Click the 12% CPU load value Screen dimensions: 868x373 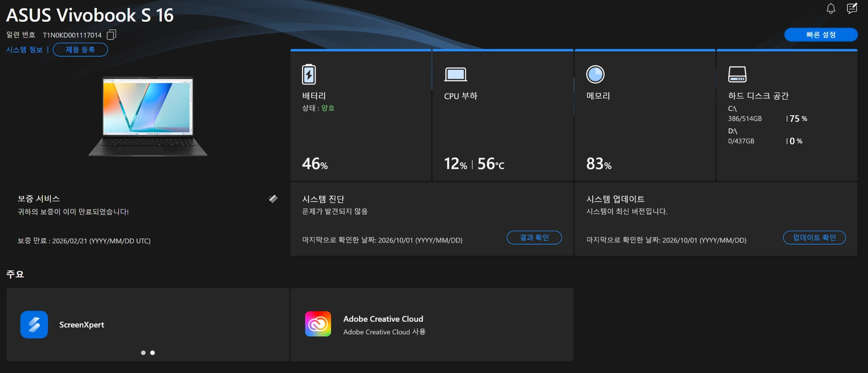pos(455,164)
